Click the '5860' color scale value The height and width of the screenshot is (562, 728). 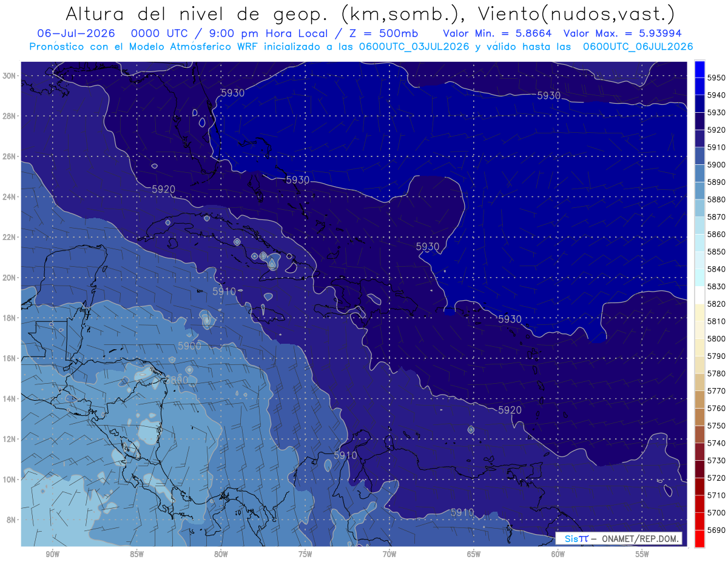click(716, 234)
